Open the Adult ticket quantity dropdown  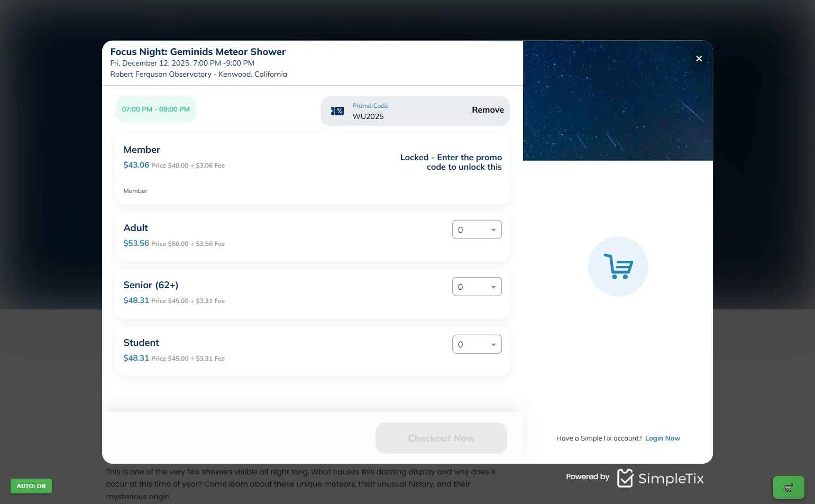tap(477, 230)
